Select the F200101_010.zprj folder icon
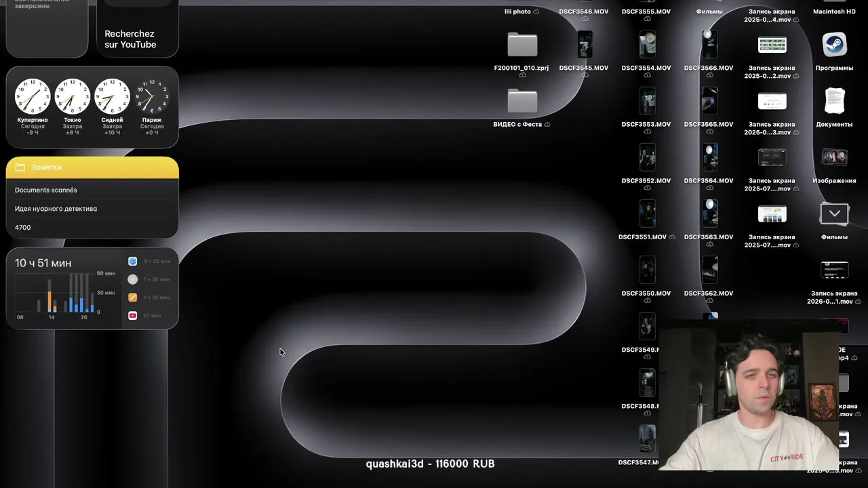Viewport: 868px width, 488px height. (x=522, y=45)
